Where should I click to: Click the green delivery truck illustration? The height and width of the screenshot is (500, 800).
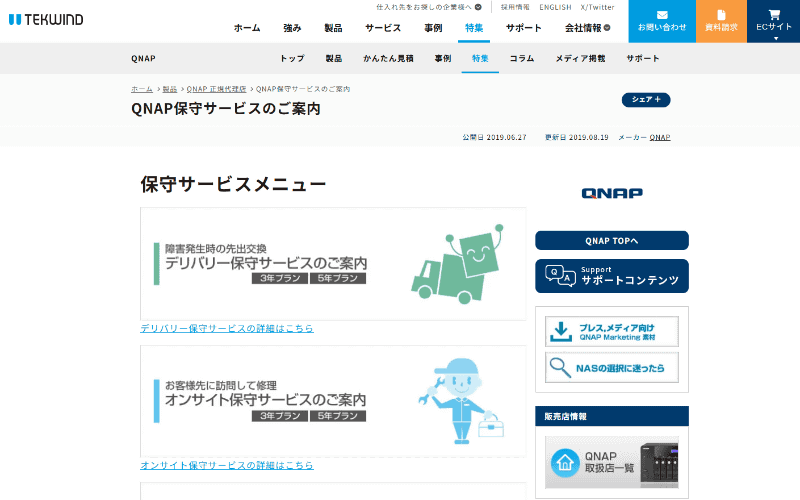[x=457, y=264]
